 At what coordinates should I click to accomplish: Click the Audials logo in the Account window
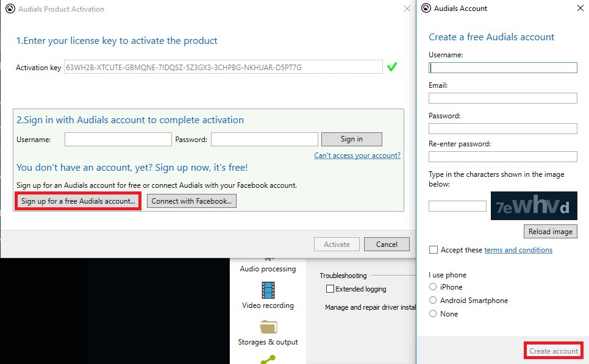(x=427, y=8)
